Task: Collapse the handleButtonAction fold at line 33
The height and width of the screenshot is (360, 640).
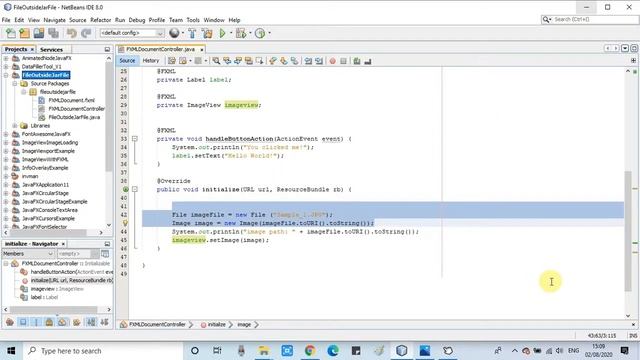Action: pyautogui.click(x=135, y=139)
